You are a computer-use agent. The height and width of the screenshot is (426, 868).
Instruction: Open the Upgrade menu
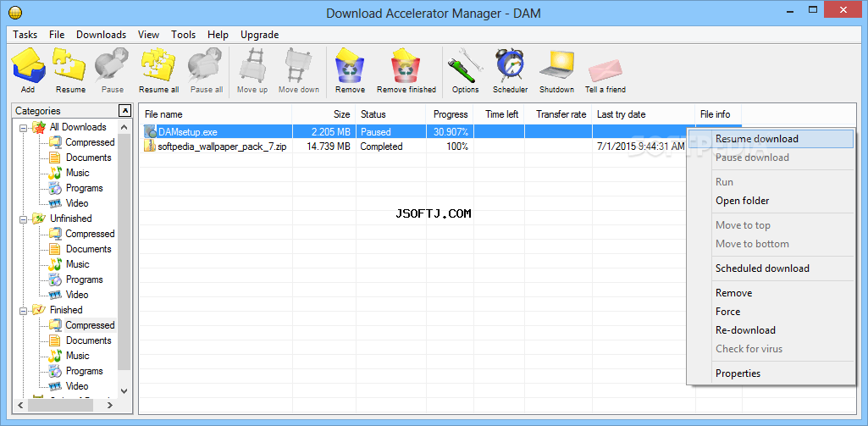click(260, 35)
